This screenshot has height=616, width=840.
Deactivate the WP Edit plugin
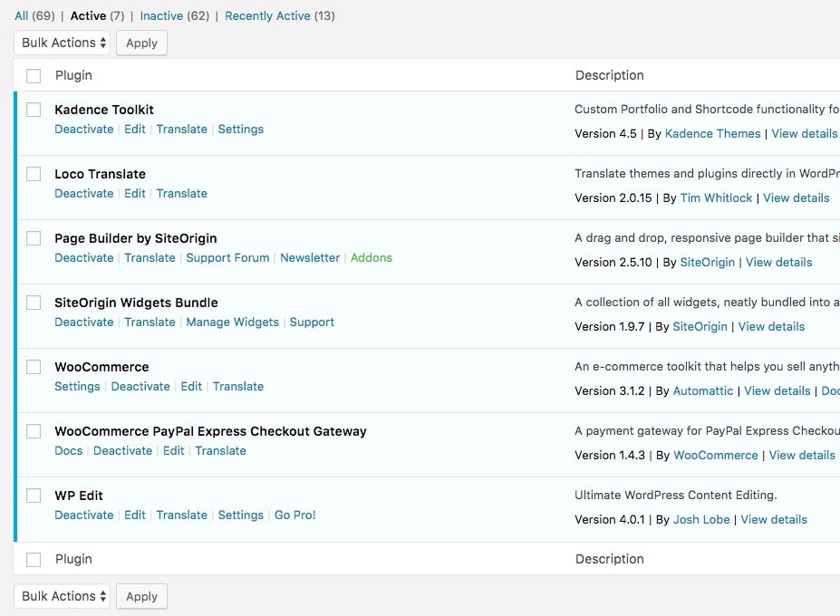84,515
